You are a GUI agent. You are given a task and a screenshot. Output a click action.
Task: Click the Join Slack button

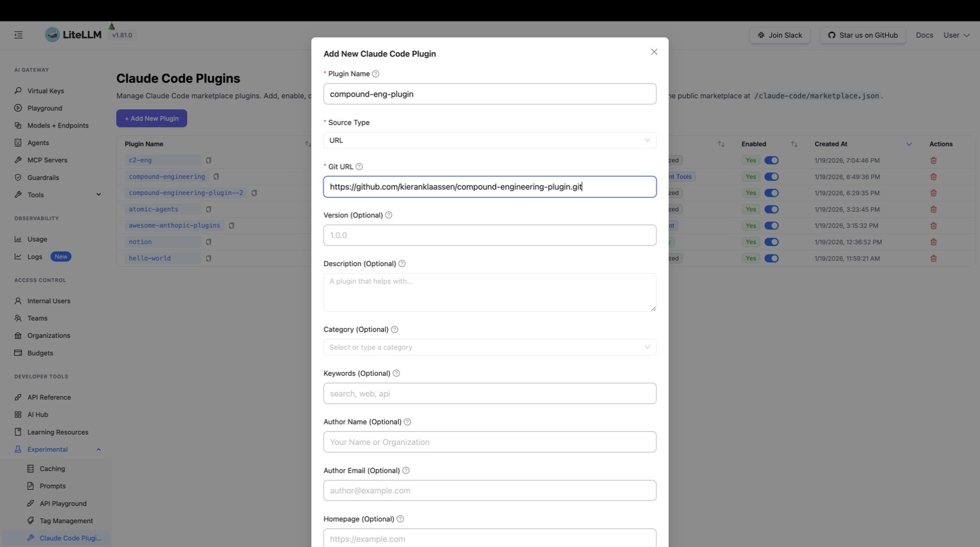pos(780,35)
